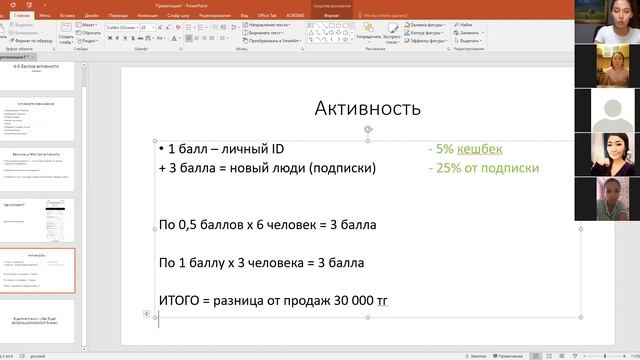Image resolution: width=640 pixels, height=360 pixels.
Task: Open font color picker (A with color bar)
Action: (174, 38)
